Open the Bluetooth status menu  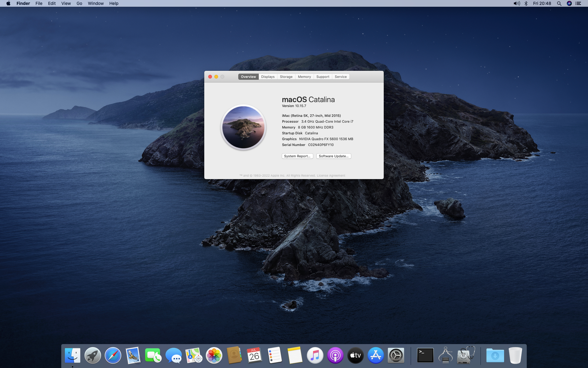526,3
